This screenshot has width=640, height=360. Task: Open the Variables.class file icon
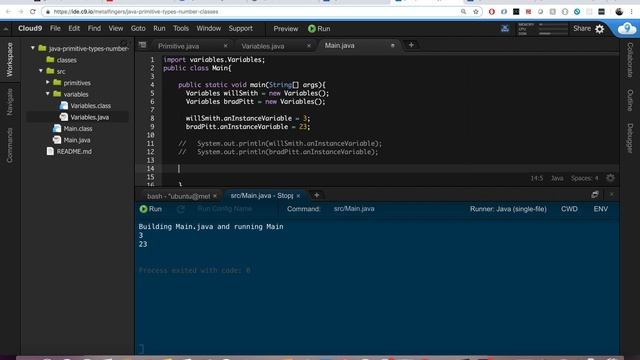pos(64,106)
